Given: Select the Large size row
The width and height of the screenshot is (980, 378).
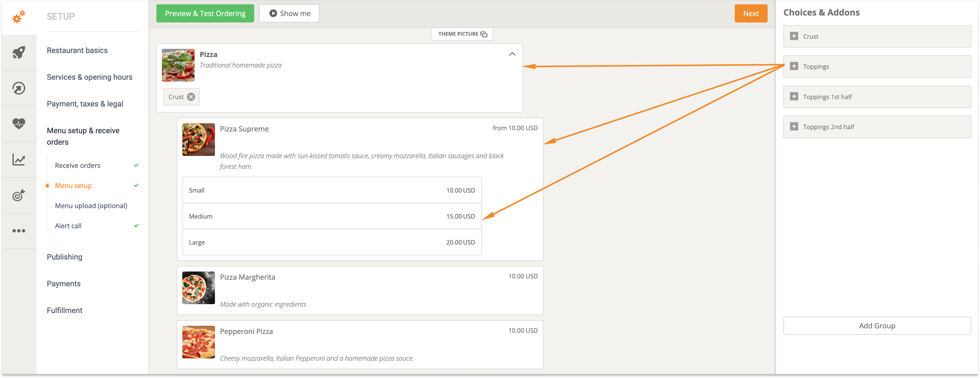Looking at the screenshot, I should pyautogui.click(x=332, y=242).
